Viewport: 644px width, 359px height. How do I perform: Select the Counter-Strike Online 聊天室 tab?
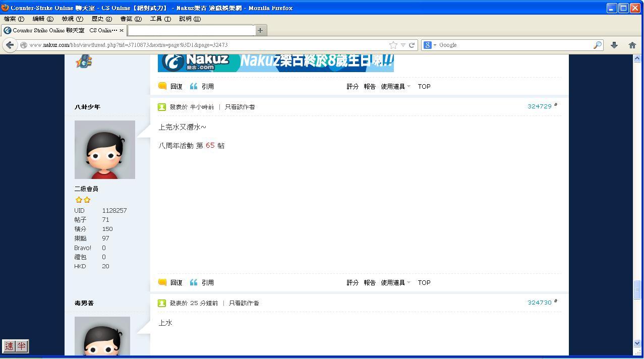point(63,30)
